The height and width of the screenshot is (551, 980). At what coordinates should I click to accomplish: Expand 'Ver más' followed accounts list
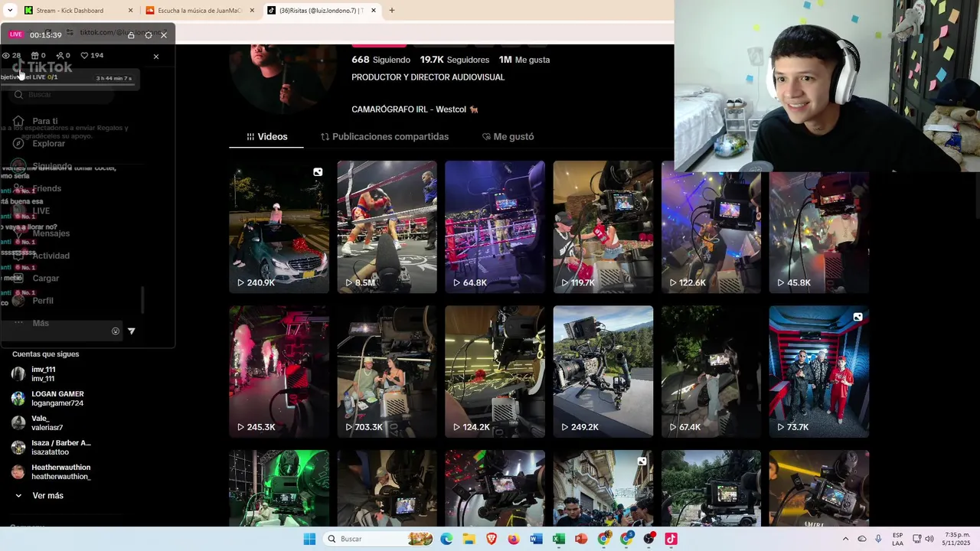click(41, 496)
